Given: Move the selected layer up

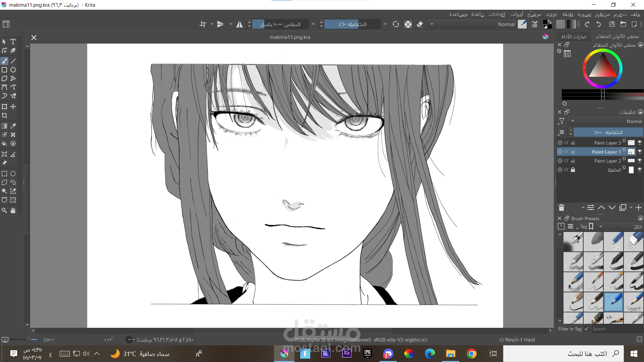Looking at the screenshot, I should 601,207.
